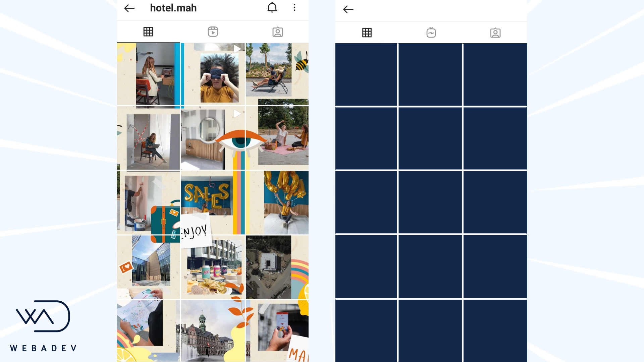Open the aerial drone view post
The width and height of the screenshot is (644, 362).
(x=277, y=267)
